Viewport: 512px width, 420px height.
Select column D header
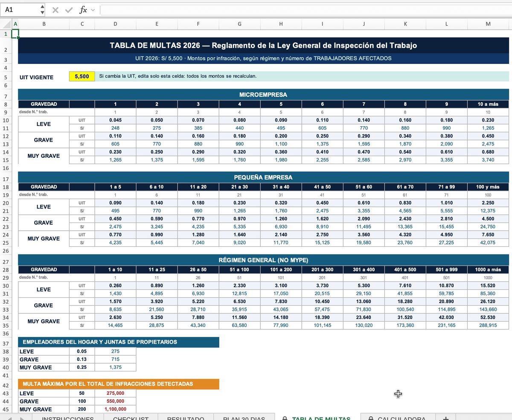pos(115,24)
